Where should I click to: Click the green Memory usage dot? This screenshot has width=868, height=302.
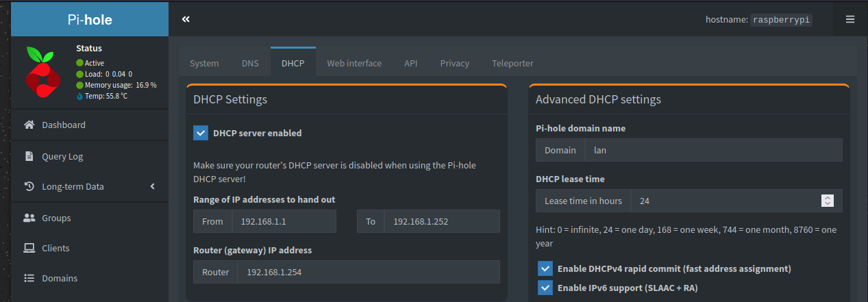point(79,85)
